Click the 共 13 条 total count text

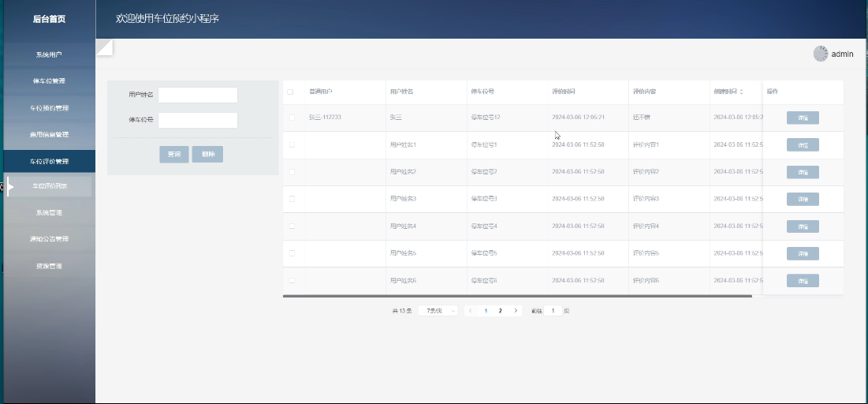pyautogui.click(x=402, y=311)
